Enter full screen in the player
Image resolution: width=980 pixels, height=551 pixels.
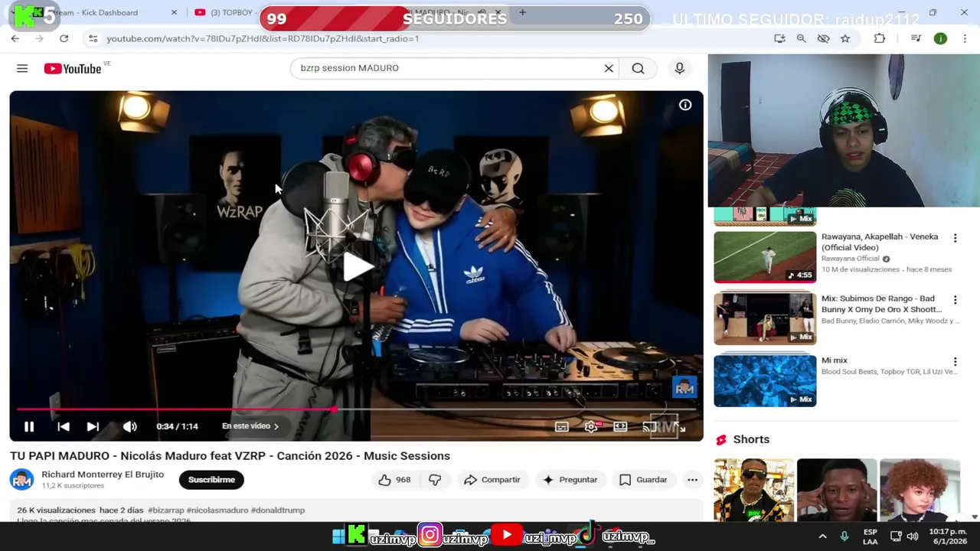point(679,426)
